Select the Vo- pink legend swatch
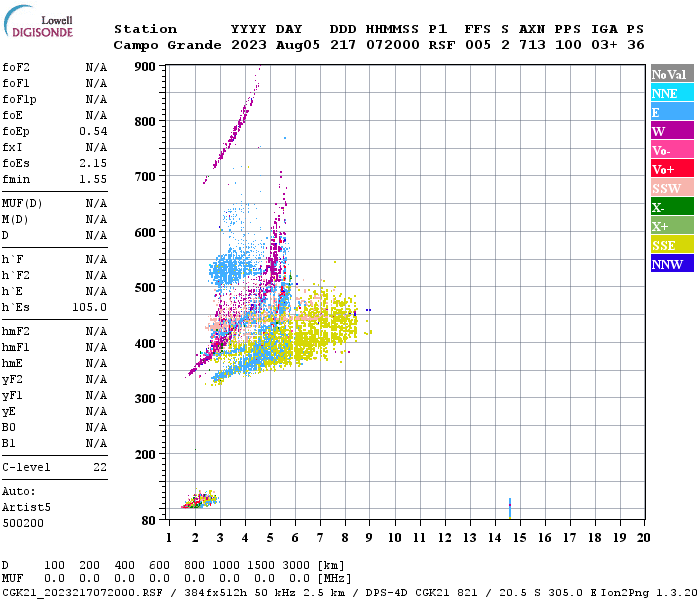 click(672, 150)
